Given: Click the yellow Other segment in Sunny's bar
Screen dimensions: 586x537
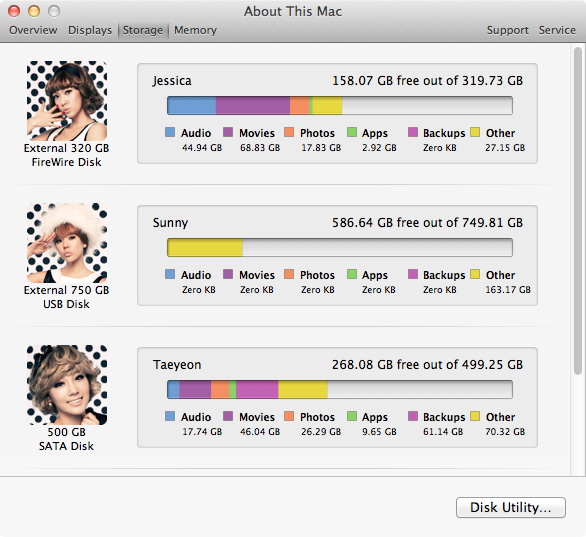Looking at the screenshot, I should click(205, 247).
